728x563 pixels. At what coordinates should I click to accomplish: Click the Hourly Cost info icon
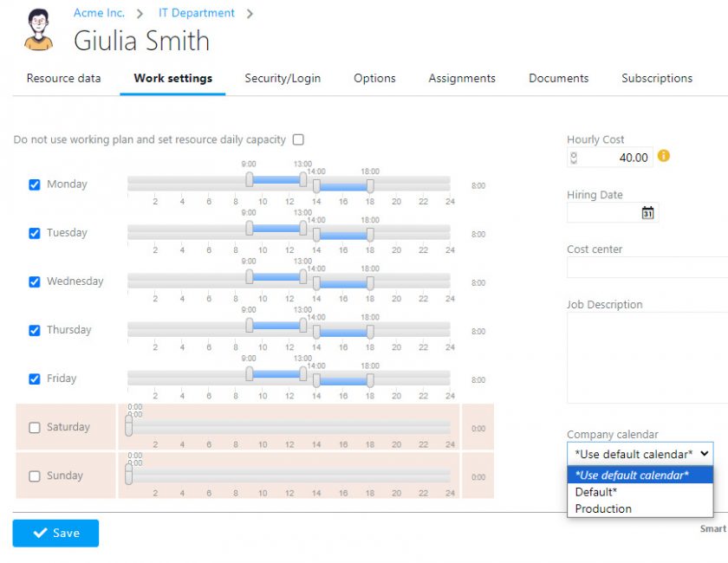[x=662, y=157]
